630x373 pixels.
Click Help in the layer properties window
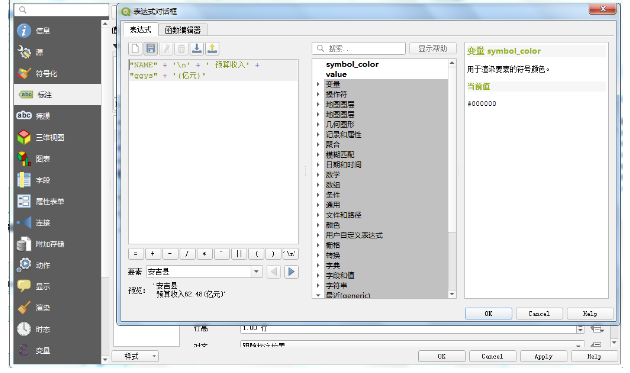point(594,356)
